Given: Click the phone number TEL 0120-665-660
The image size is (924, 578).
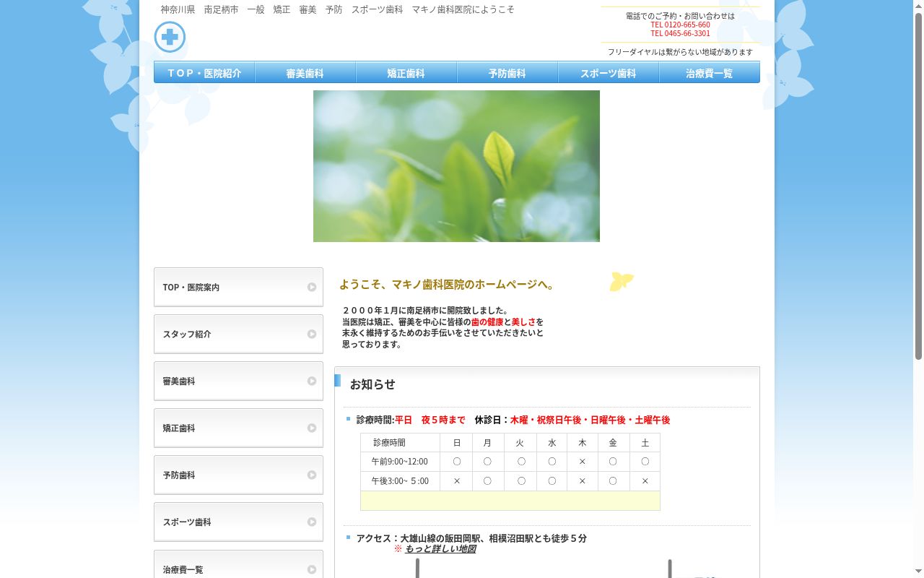Looking at the screenshot, I should click(x=680, y=25).
